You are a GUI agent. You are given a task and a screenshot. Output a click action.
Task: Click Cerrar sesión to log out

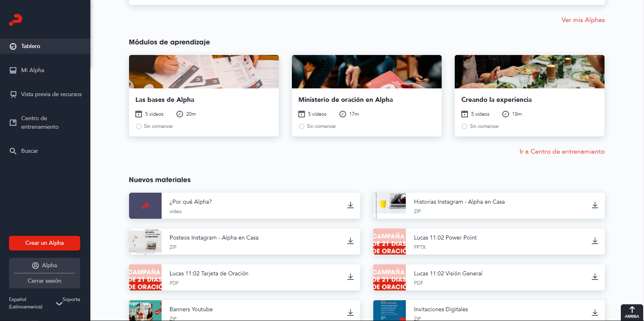[x=45, y=281]
